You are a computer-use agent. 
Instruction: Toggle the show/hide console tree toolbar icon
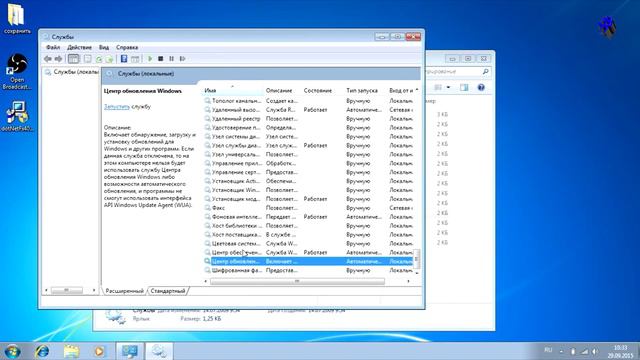(x=73, y=59)
